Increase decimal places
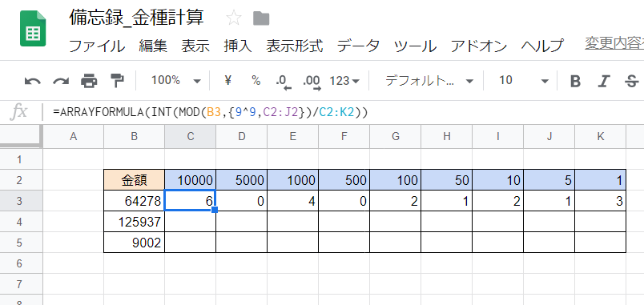The image size is (644, 305). [x=312, y=82]
